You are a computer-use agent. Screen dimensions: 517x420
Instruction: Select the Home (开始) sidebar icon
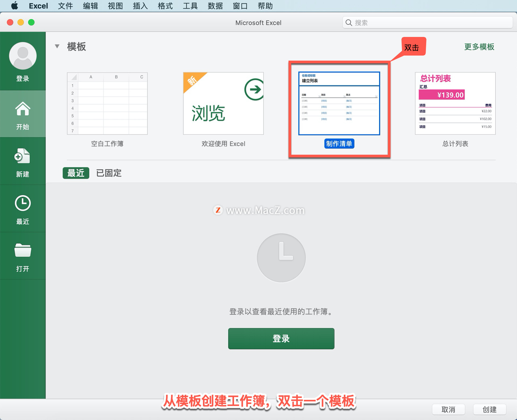[23, 109]
